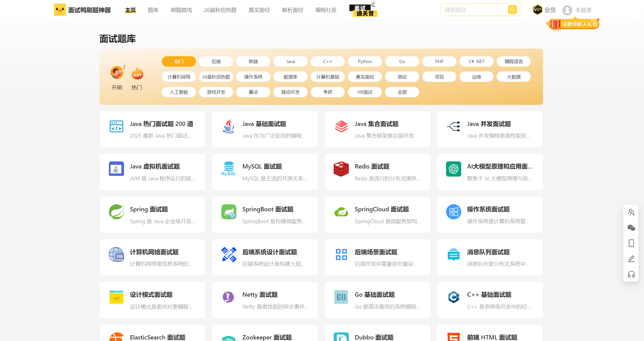
Task: Click the user-add icon atop the sidebar
Action: point(631,212)
